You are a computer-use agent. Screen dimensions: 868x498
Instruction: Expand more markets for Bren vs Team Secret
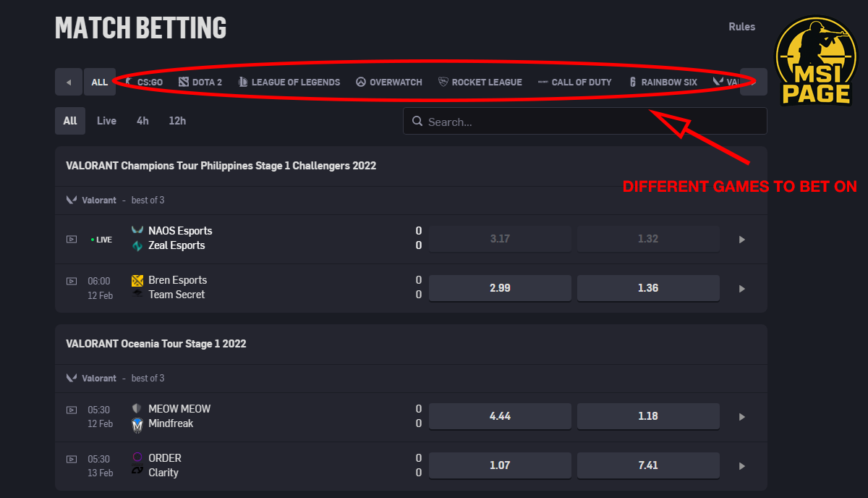coord(741,288)
